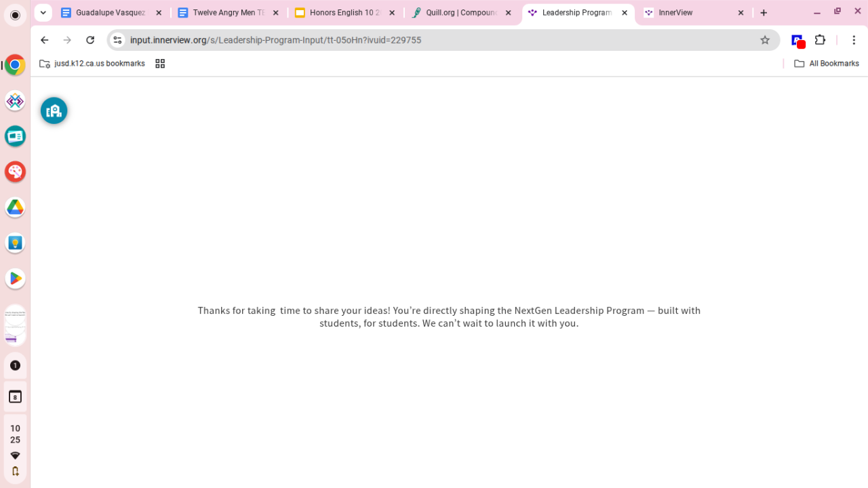This screenshot has width=868, height=488.
Task: Click the battery status icon
Action: click(x=15, y=471)
